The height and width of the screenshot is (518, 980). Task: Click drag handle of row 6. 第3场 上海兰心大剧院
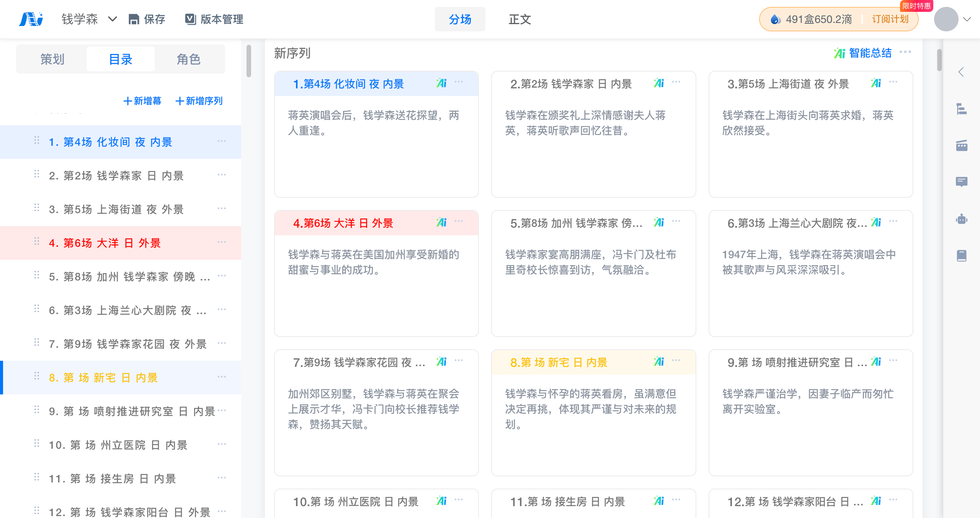[x=37, y=309]
